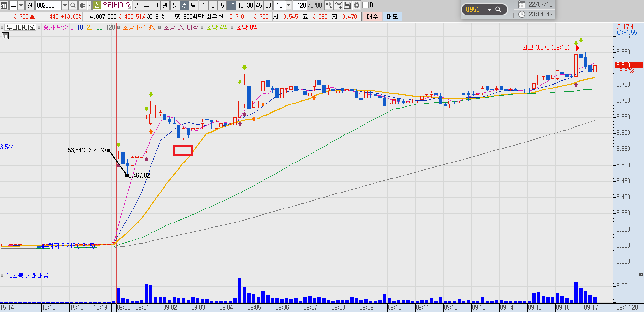Set interval to 1

coord(204,5)
